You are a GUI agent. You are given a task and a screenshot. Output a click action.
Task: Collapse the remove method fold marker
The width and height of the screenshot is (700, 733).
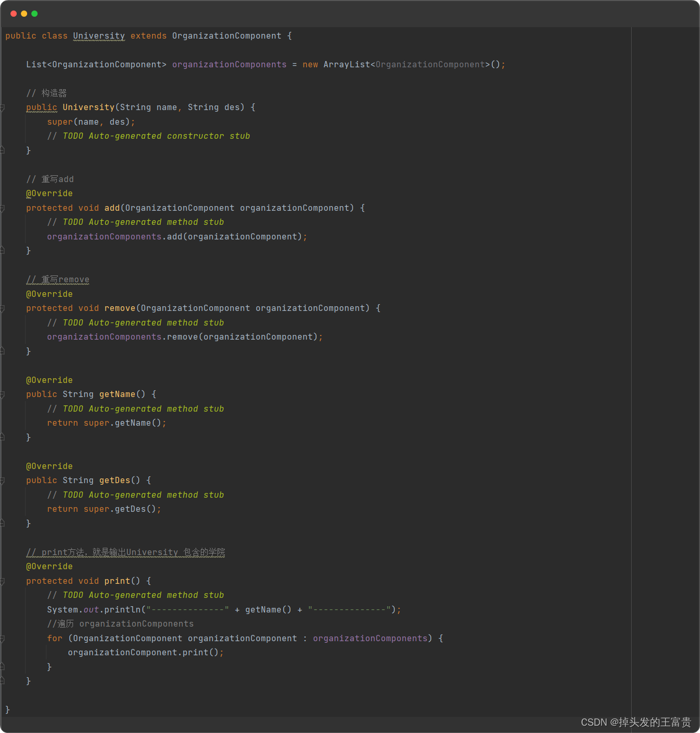click(x=2, y=308)
